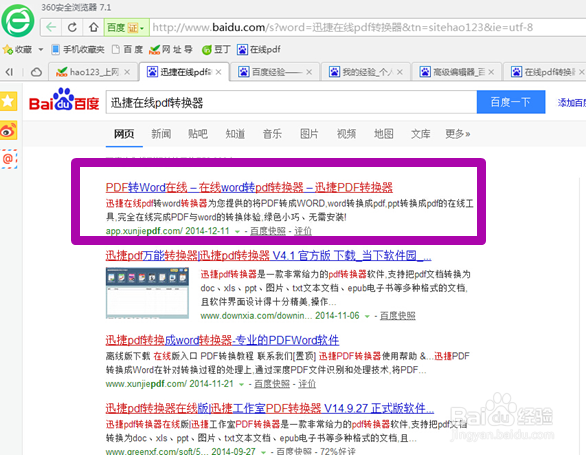This screenshot has height=456, width=588.
Task: Click the 添加百度 link beside the search button
Action: (x=572, y=102)
